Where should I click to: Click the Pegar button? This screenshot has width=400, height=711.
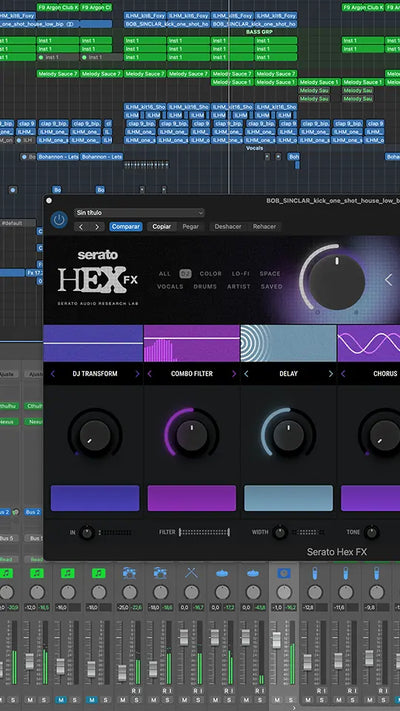190,227
